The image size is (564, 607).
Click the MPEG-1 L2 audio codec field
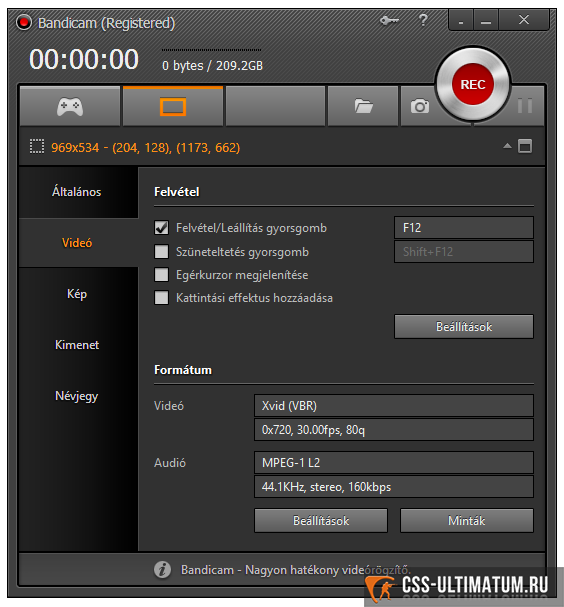pyautogui.click(x=394, y=462)
